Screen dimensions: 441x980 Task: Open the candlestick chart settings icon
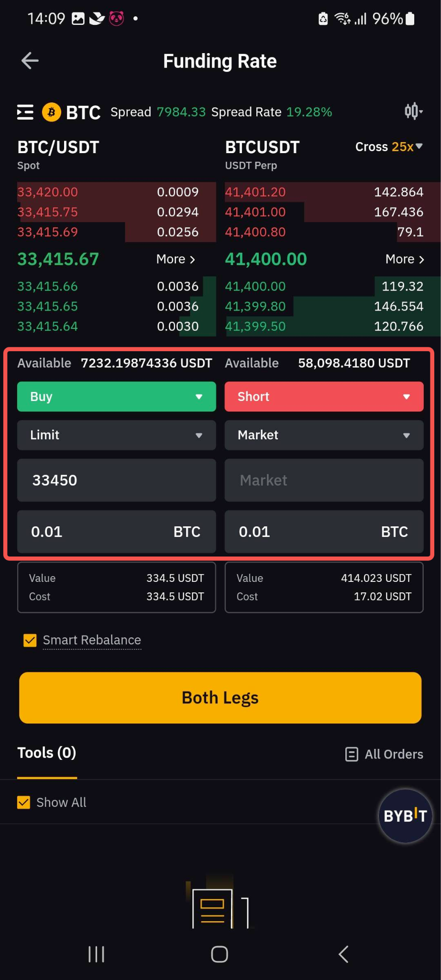click(x=414, y=111)
